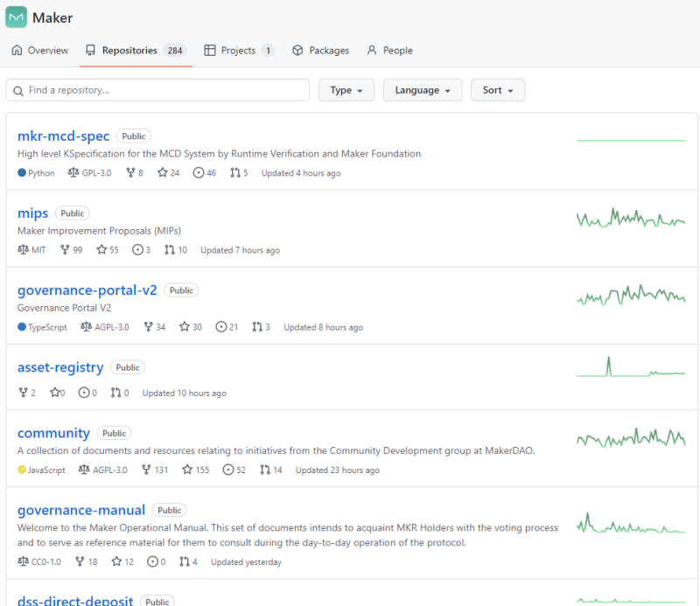Viewport: 700px width, 606px height.
Task: Click the community activity sparkline graph
Action: [631, 437]
